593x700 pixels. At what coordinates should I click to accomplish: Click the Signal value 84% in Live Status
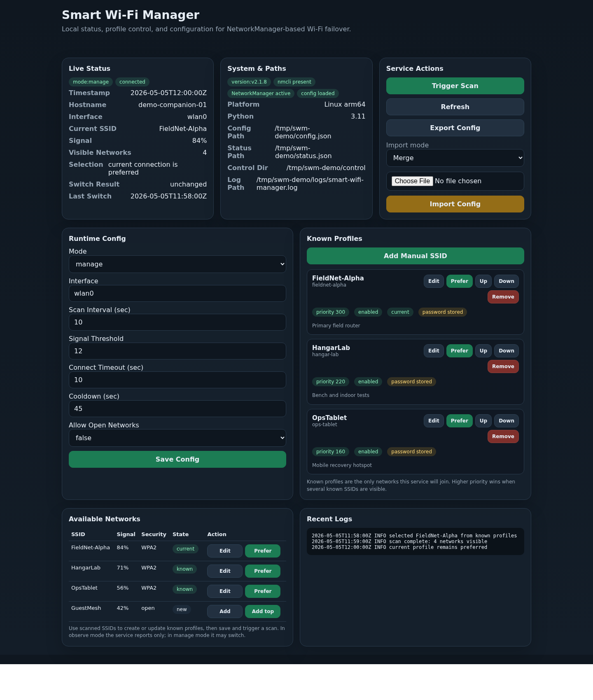(x=199, y=141)
